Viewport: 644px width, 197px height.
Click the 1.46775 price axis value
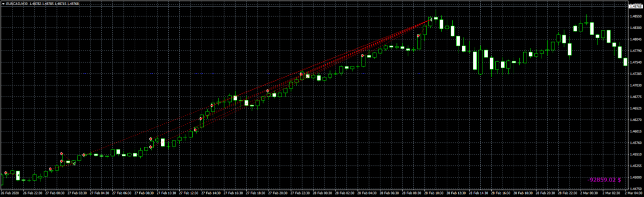(636, 97)
